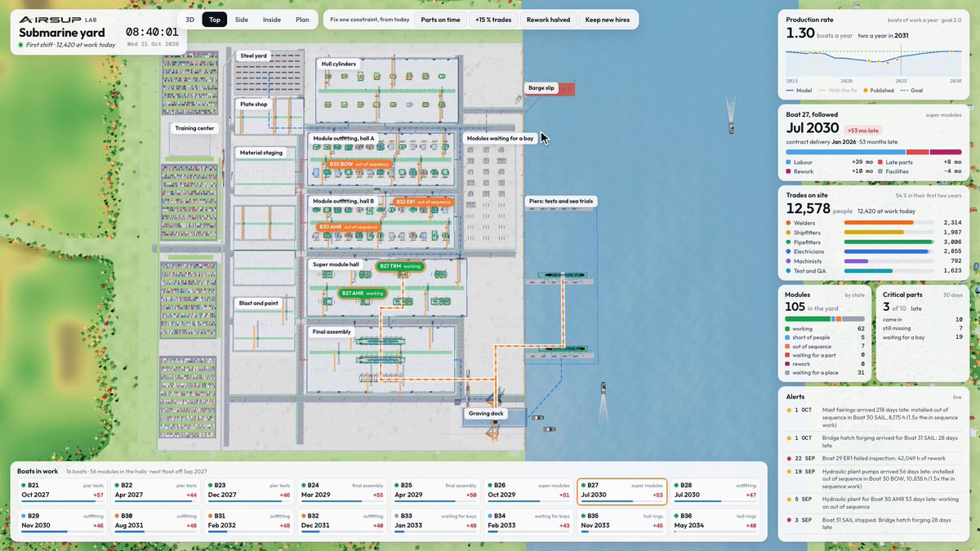
Task: Click the grey status dot on card B33
Action: tap(395, 516)
